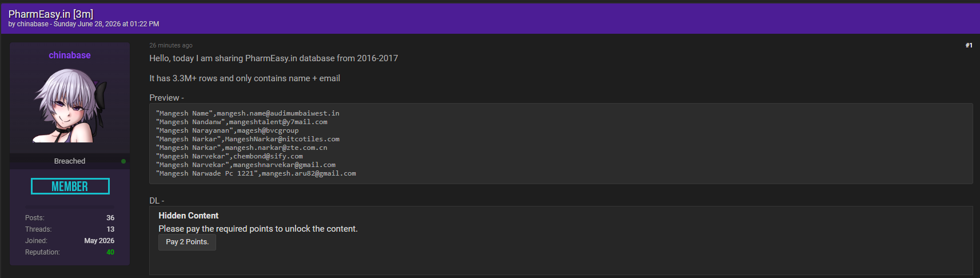Click the MEMBER rank badge
The image size is (980, 278).
[70, 186]
